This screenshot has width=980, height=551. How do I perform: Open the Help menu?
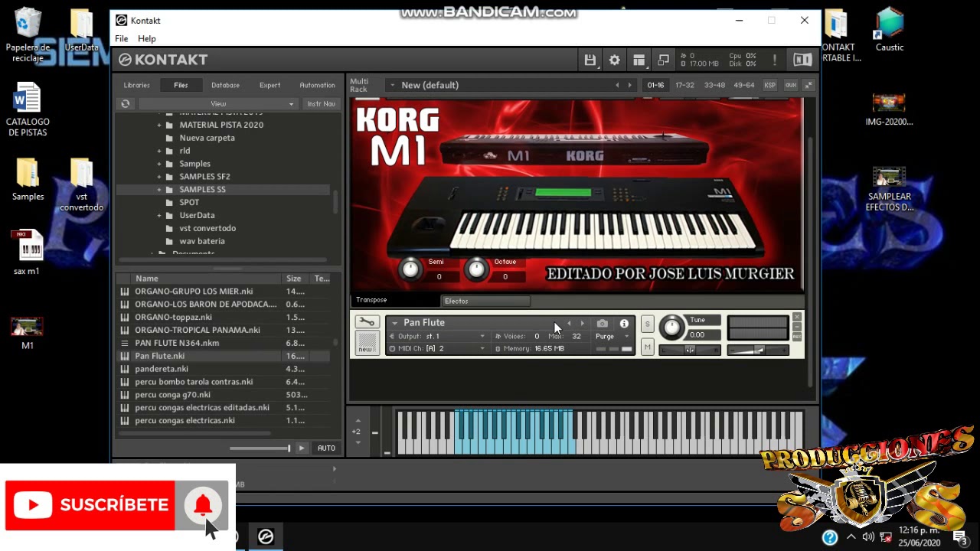[x=146, y=38]
